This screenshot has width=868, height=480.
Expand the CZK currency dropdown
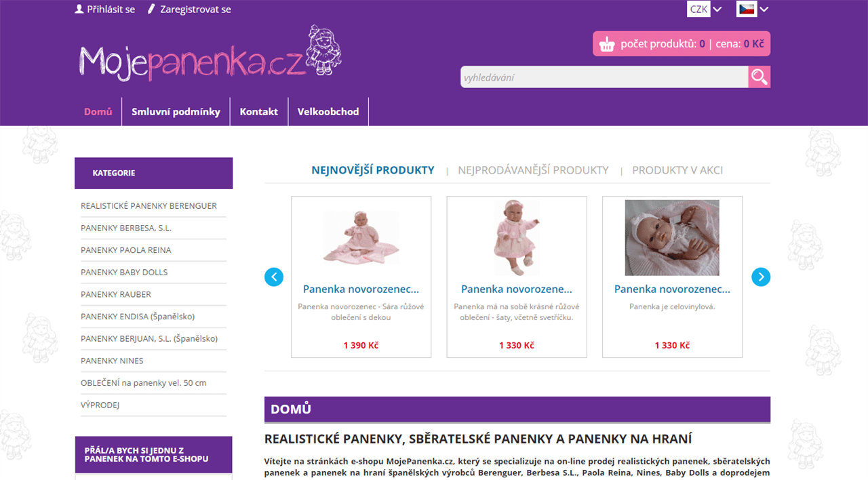coord(705,9)
